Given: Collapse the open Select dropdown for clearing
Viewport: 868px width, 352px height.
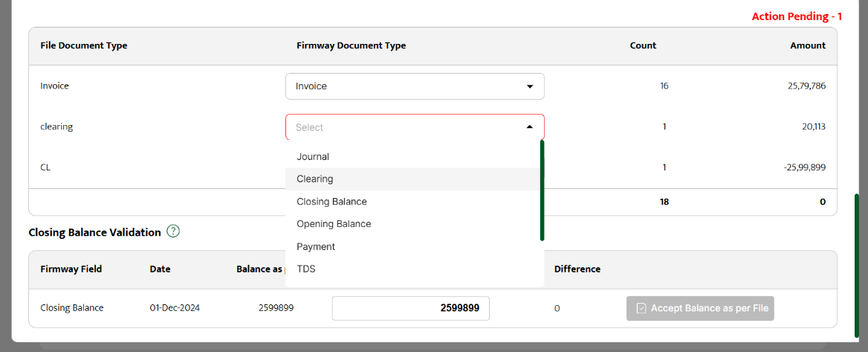Looking at the screenshot, I should point(529,127).
